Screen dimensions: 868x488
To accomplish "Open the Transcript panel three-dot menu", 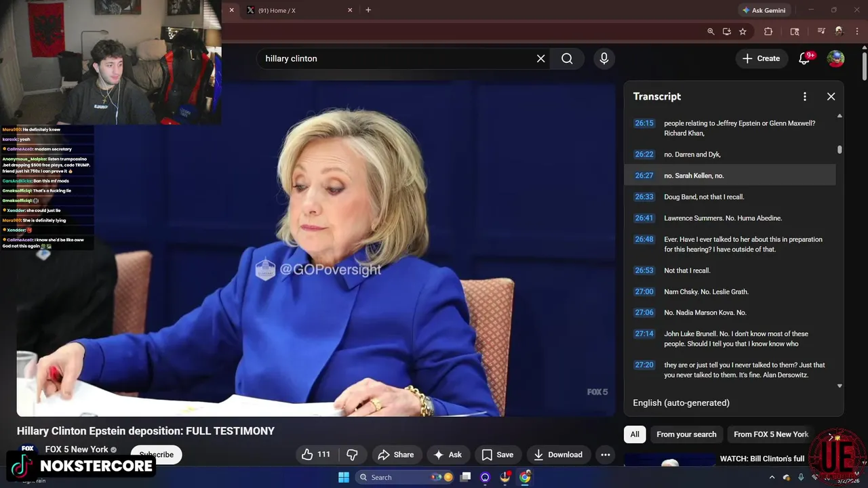I will pyautogui.click(x=804, y=96).
